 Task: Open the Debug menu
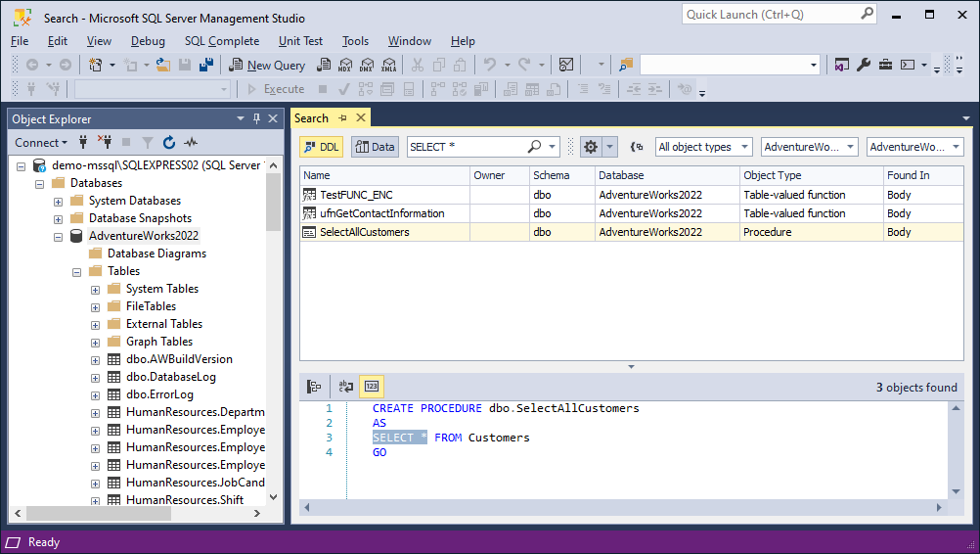(148, 41)
